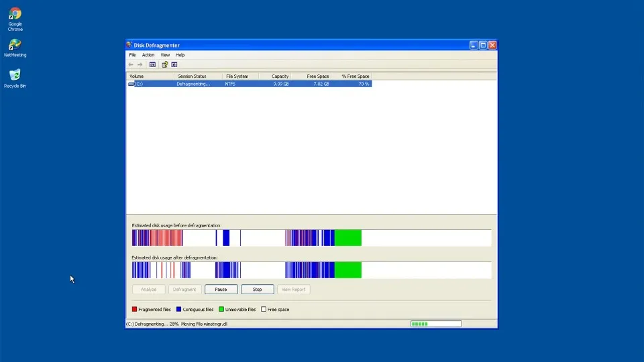Open the Action menu
Screen dimensions: 644x362
[x=148, y=55]
